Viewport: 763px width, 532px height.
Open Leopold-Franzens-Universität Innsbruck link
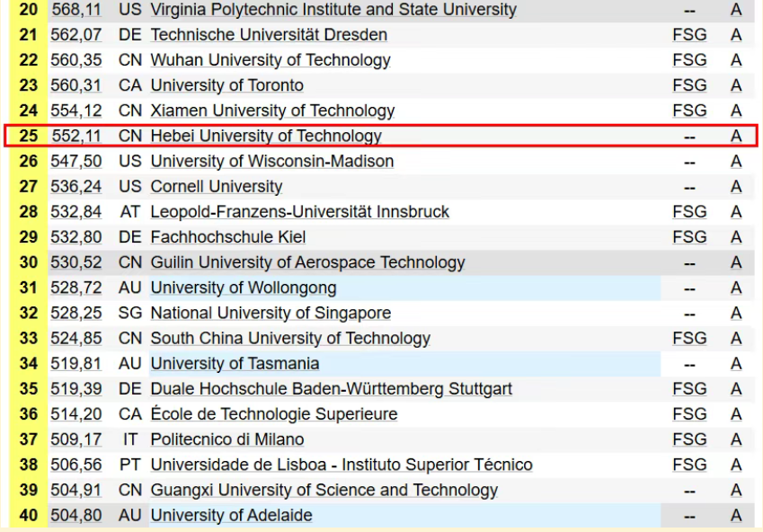coord(299,212)
